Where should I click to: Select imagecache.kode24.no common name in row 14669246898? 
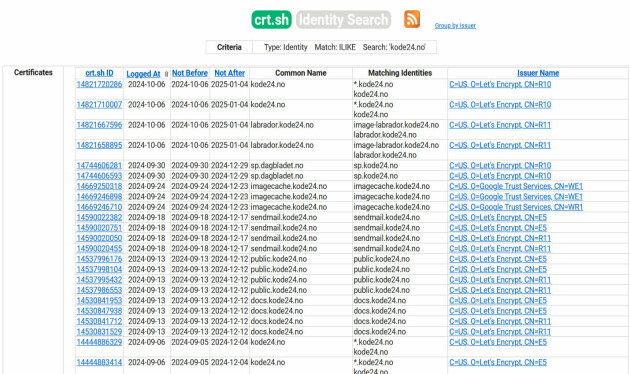coord(288,197)
